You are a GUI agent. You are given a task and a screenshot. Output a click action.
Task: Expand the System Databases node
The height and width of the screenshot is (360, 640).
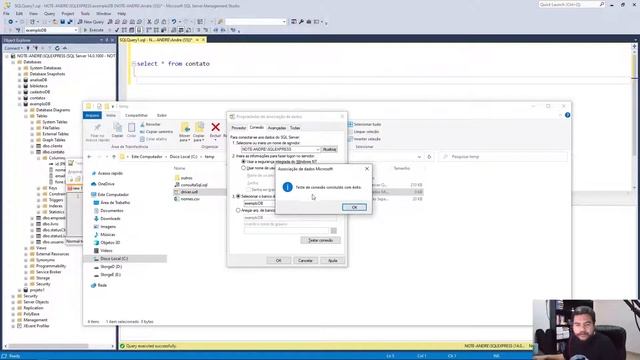pyautogui.click(x=19, y=68)
